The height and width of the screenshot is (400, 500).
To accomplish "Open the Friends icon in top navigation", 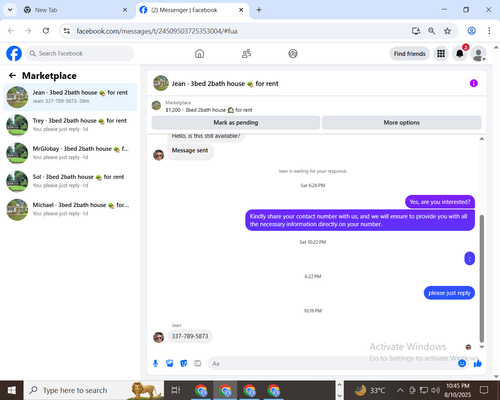I will [246, 53].
